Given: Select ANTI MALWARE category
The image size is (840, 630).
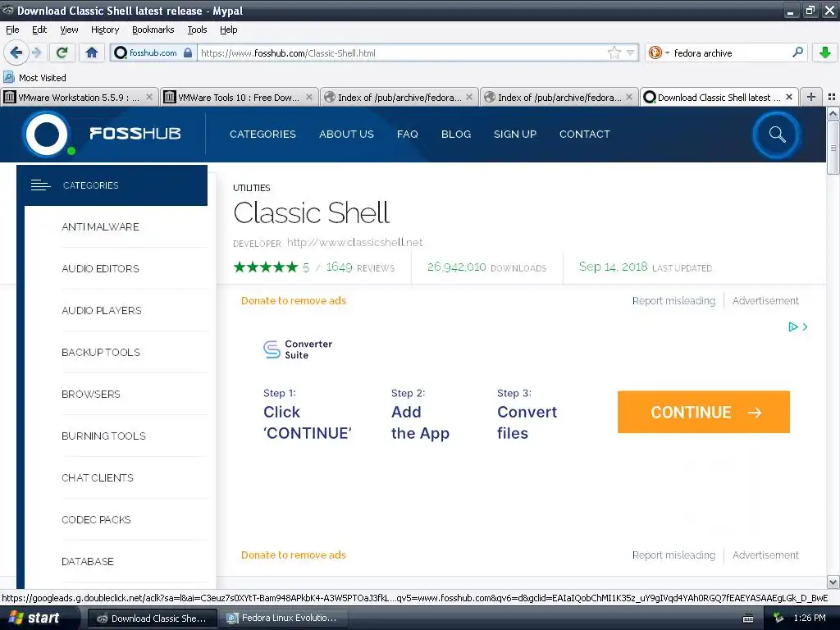Looking at the screenshot, I should [100, 226].
